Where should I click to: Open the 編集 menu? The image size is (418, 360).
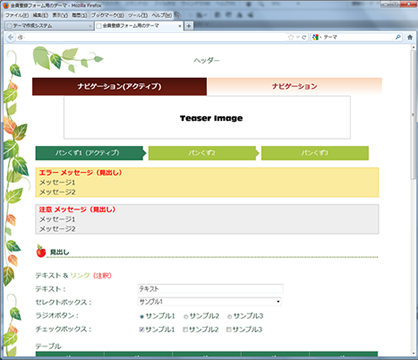click(x=40, y=15)
